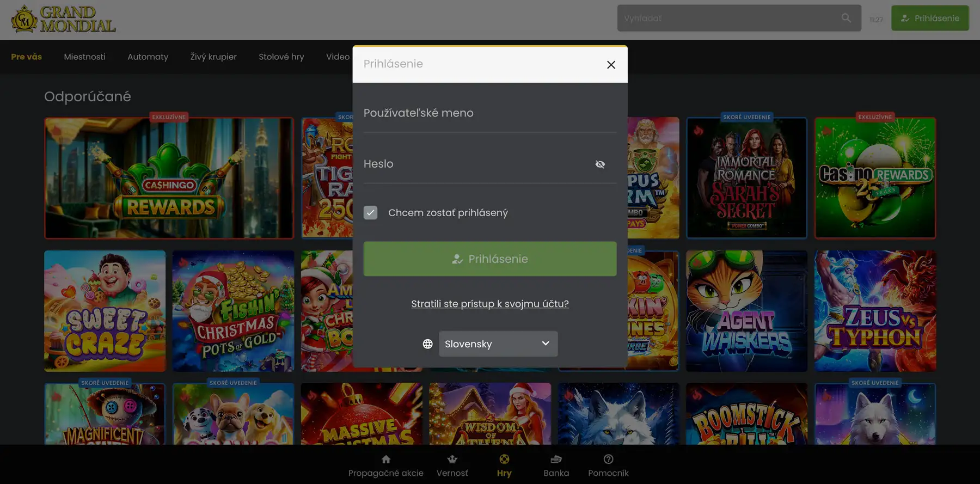Click the Prihlásenie dialog title text

click(393, 64)
